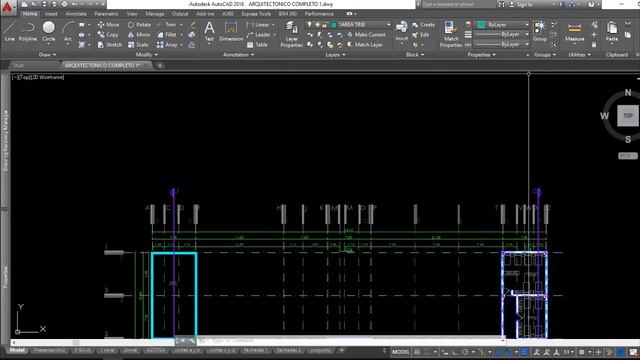Activate the Rotate command
Image resolution: width=640 pixels, height=360 pixels.
pyautogui.click(x=139, y=24)
